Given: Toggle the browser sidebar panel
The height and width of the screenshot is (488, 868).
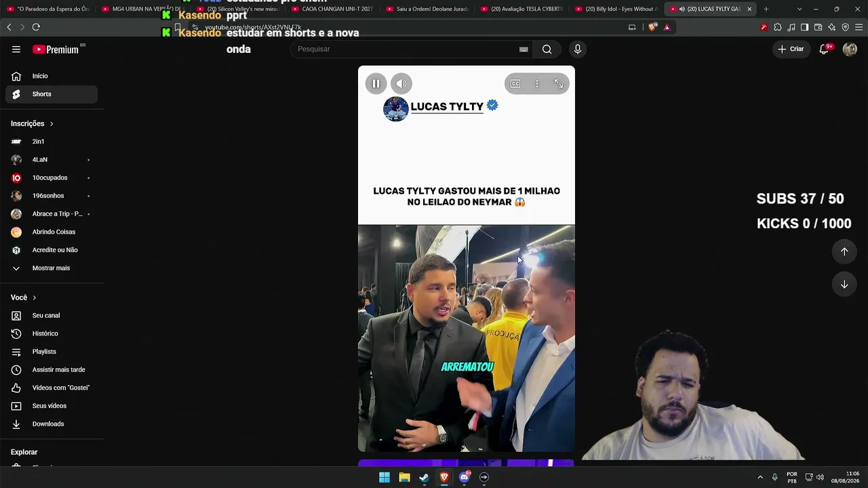Looking at the screenshot, I should coord(805,27).
